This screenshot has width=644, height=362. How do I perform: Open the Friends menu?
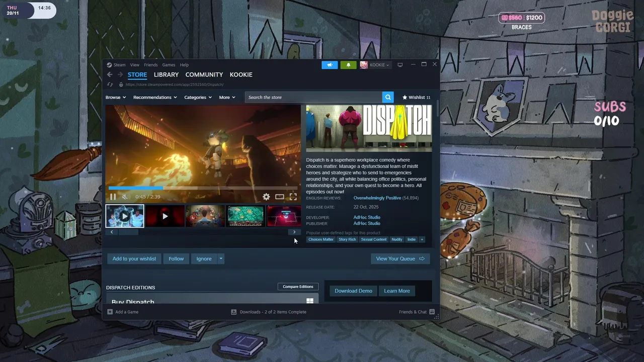click(x=151, y=65)
